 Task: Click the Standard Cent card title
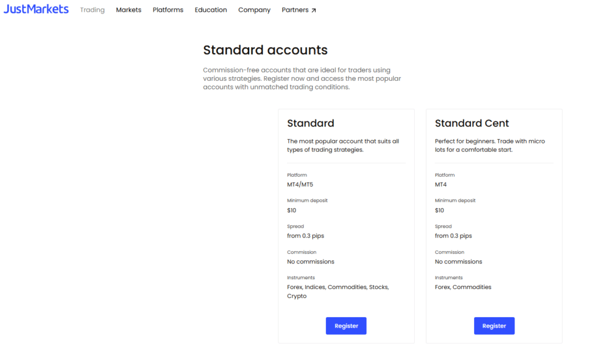click(x=472, y=123)
